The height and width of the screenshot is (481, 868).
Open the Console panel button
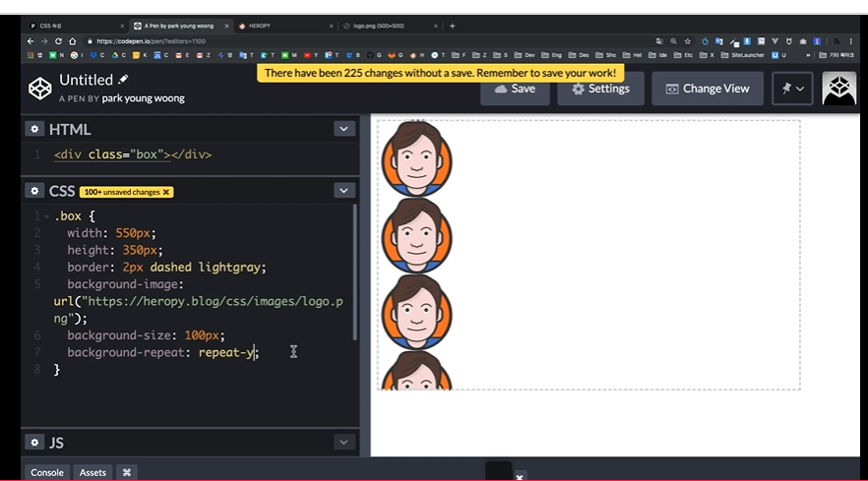tap(47, 472)
